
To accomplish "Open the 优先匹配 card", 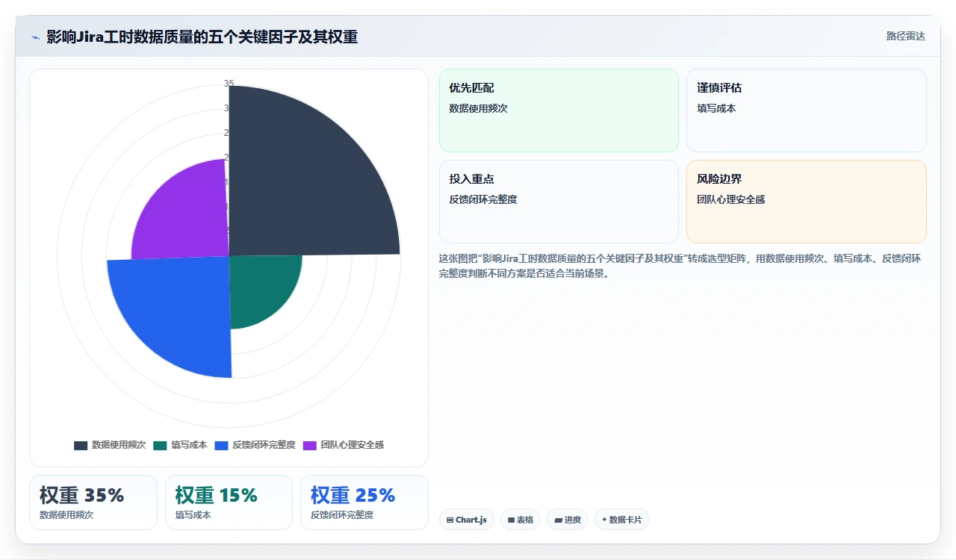I will point(559,111).
